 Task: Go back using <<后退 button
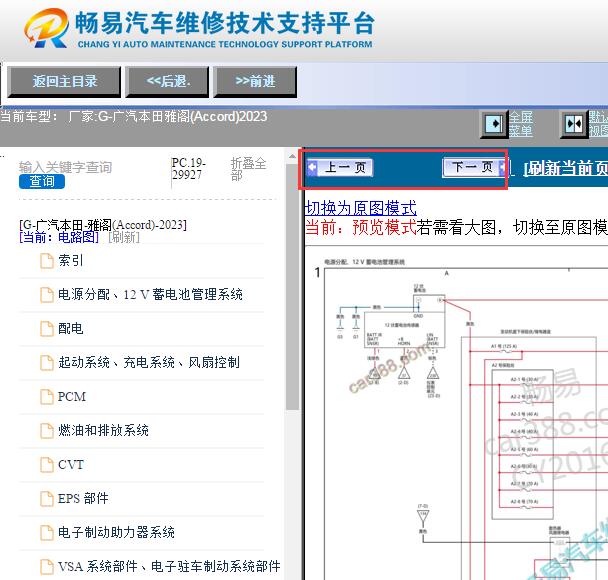168,82
